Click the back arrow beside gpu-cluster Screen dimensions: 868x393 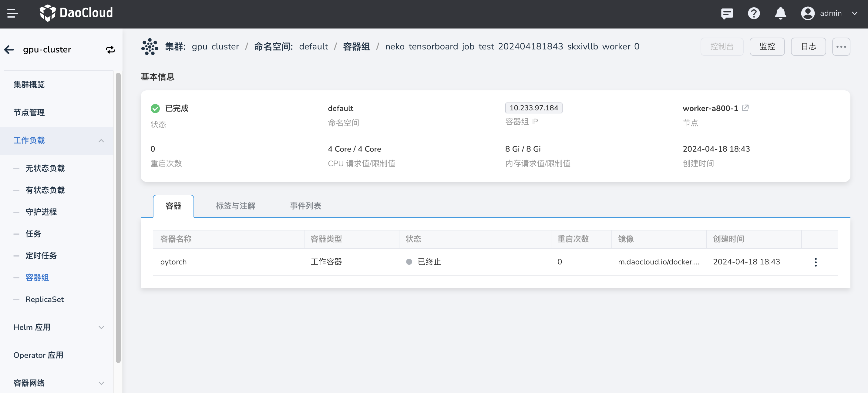[x=9, y=49]
